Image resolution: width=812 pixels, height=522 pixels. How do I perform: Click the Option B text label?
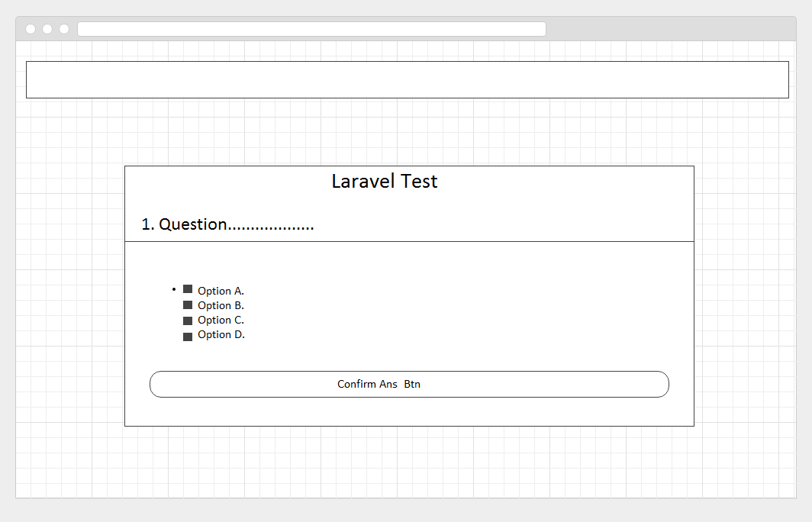[x=221, y=305]
